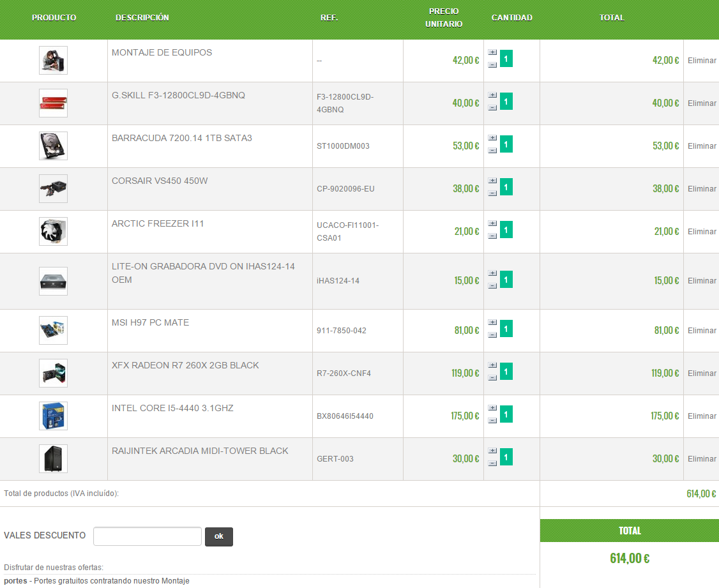The width and height of the screenshot is (719, 588).
Task: Click reference ST1000DM003
Action: point(343,146)
